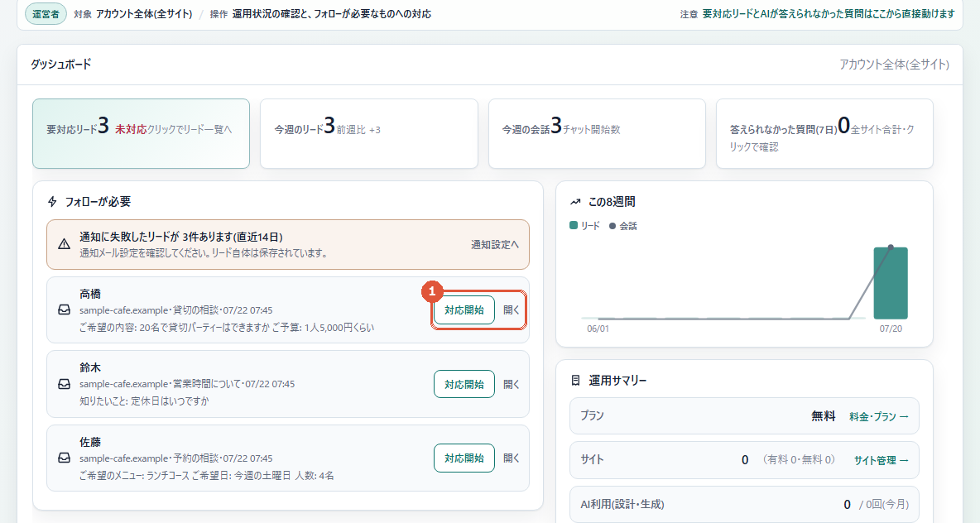
Task: Start handling 佐藤 lead with 対応開始
Action: (x=464, y=458)
